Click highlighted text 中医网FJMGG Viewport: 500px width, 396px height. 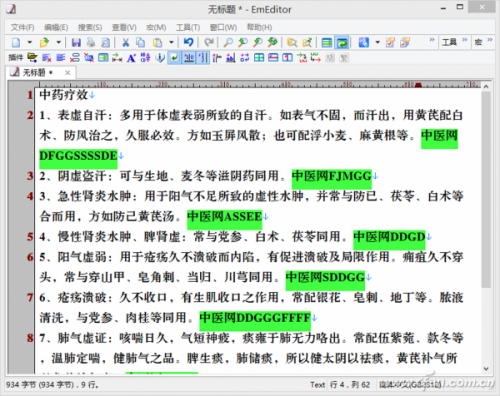(x=332, y=176)
